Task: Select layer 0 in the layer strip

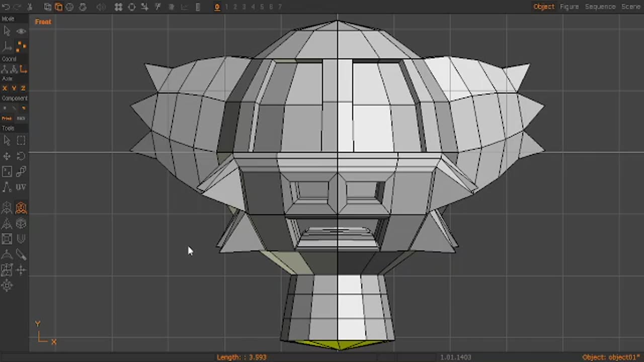Action: [x=217, y=7]
